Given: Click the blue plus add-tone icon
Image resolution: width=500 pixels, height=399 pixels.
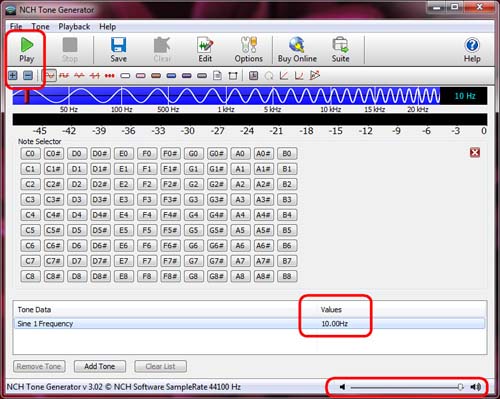Looking at the screenshot, I should (x=13, y=75).
